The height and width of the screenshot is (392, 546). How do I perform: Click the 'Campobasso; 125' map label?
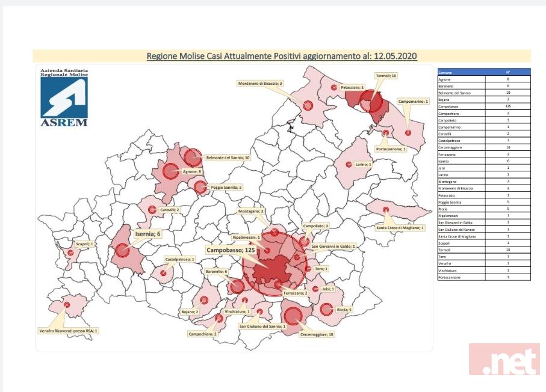click(x=232, y=250)
